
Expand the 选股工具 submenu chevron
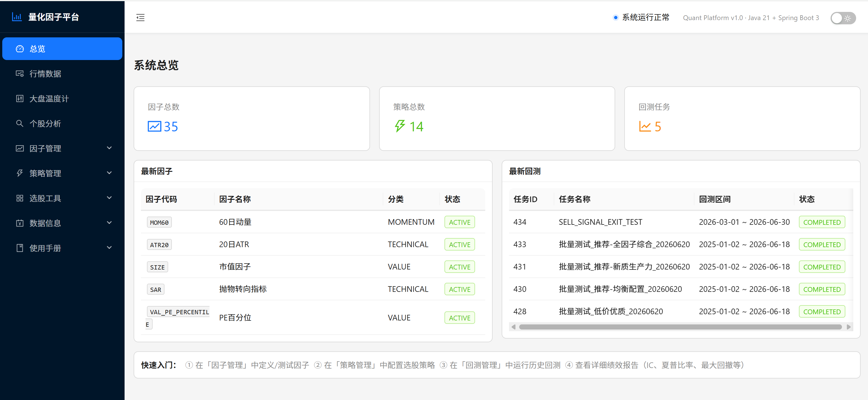tap(109, 198)
